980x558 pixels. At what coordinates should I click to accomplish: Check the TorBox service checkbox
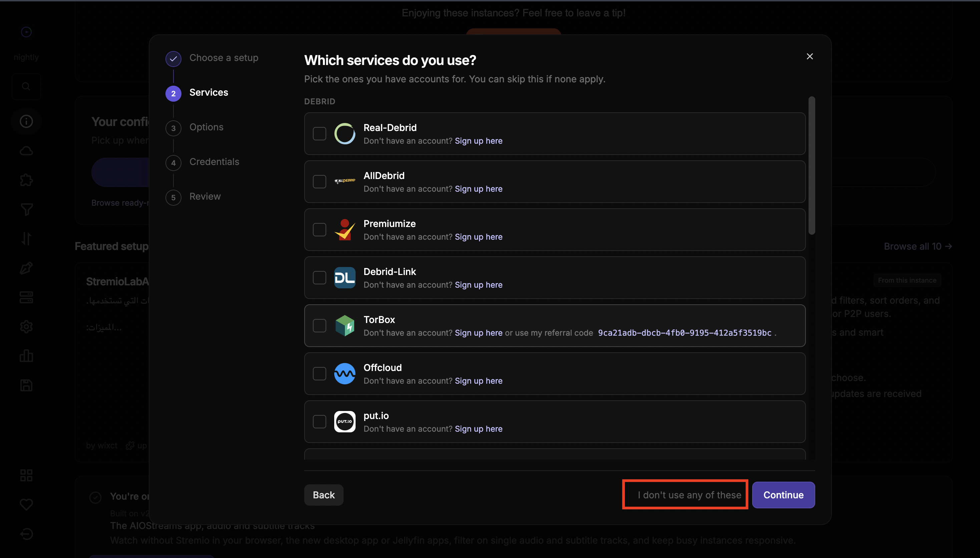pos(319,326)
